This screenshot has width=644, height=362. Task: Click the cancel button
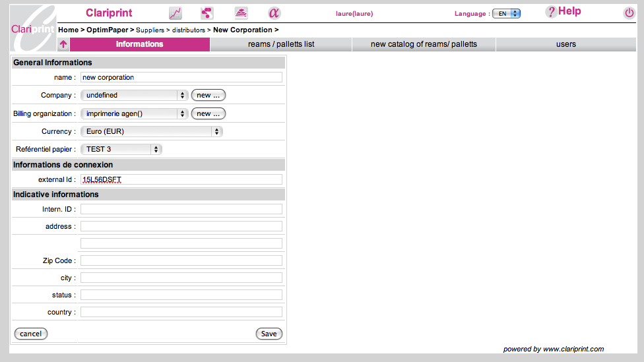pos(31,334)
